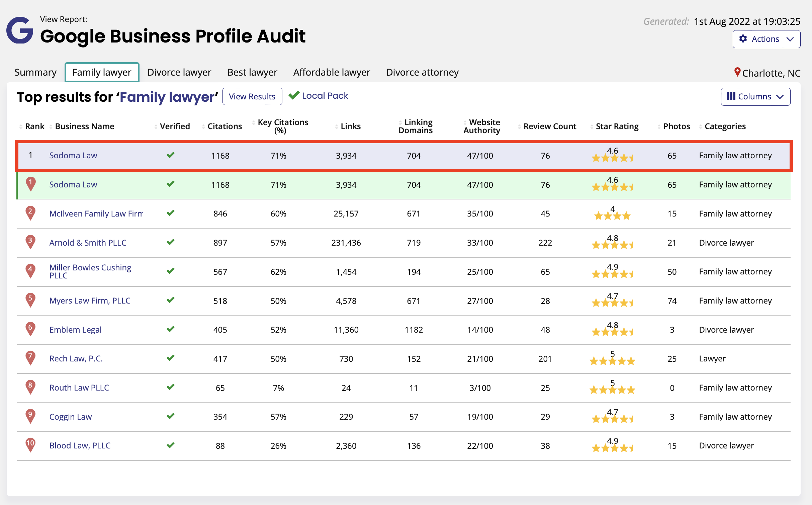Click verified checkmark in Routh Law row

click(x=171, y=387)
